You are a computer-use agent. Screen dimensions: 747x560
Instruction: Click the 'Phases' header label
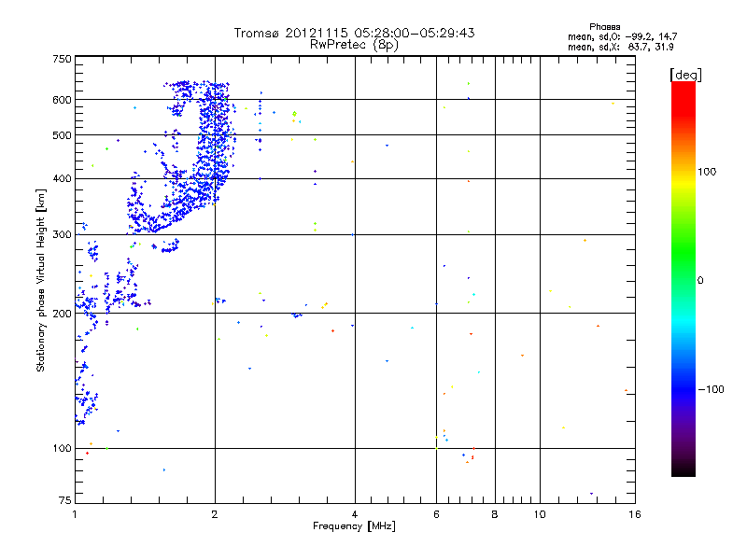[x=604, y=27]
